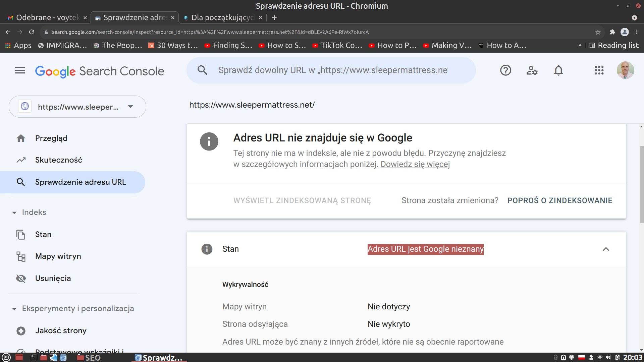
Task: Show more bookmarks with the double chevron
Action: tap(580, 45)
